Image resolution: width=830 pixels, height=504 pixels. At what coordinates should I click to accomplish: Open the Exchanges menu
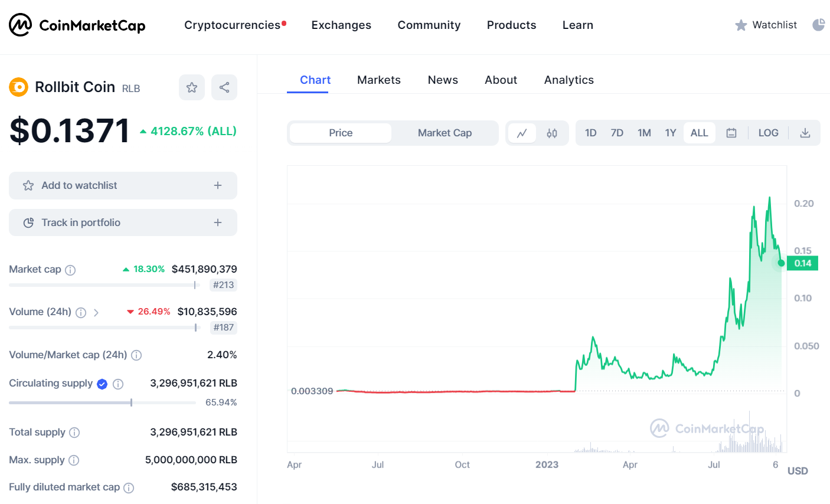[341, 25]
